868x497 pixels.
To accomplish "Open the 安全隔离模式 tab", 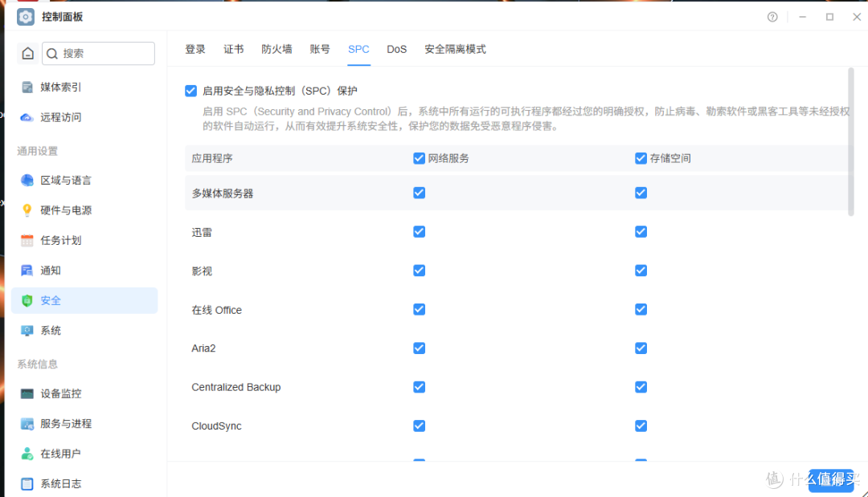I will (455, 49).
